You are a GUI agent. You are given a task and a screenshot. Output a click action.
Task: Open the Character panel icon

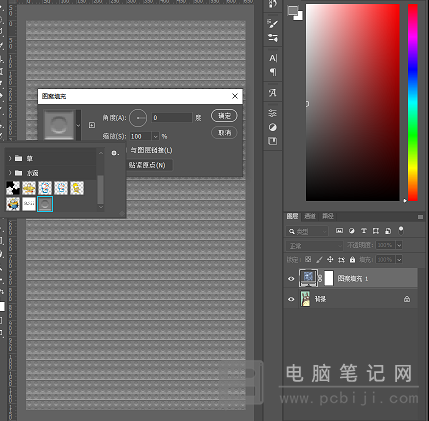coord(273,58)
